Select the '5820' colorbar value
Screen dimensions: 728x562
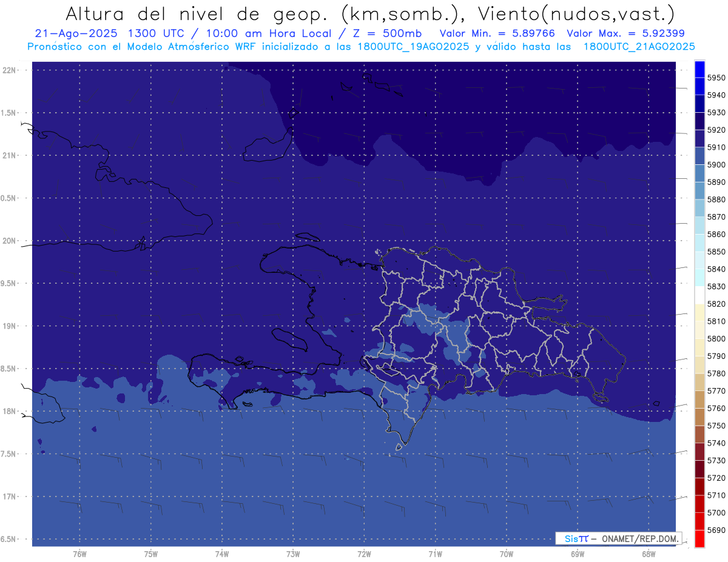716,304
